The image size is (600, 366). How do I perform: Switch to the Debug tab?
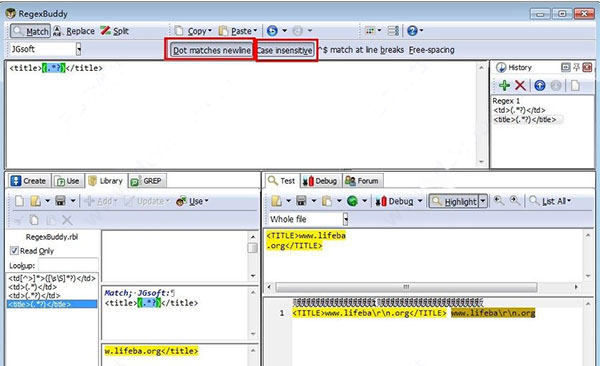[x=320, y=181]
